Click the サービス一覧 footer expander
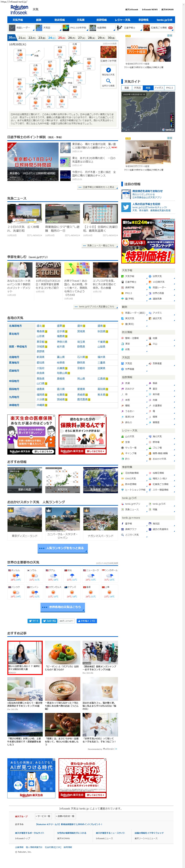Viewport: 185px width, 868px height. (x=43, y=816)
